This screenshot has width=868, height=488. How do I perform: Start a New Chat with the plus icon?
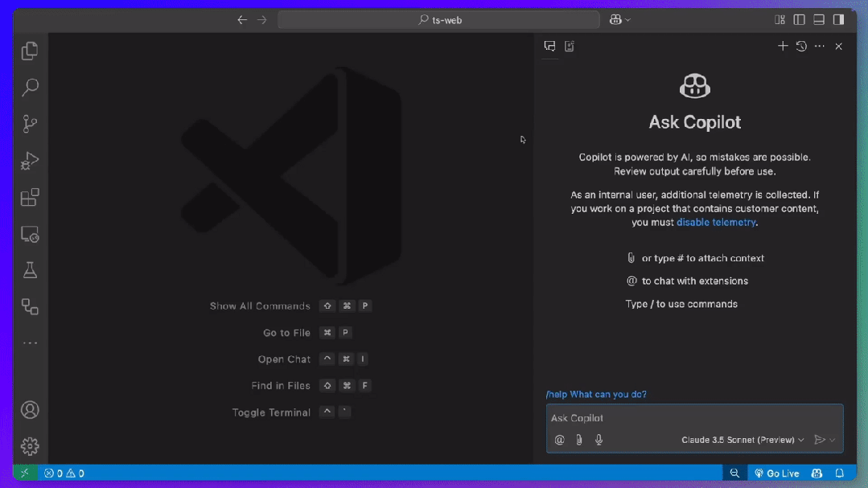pos(782,46)
